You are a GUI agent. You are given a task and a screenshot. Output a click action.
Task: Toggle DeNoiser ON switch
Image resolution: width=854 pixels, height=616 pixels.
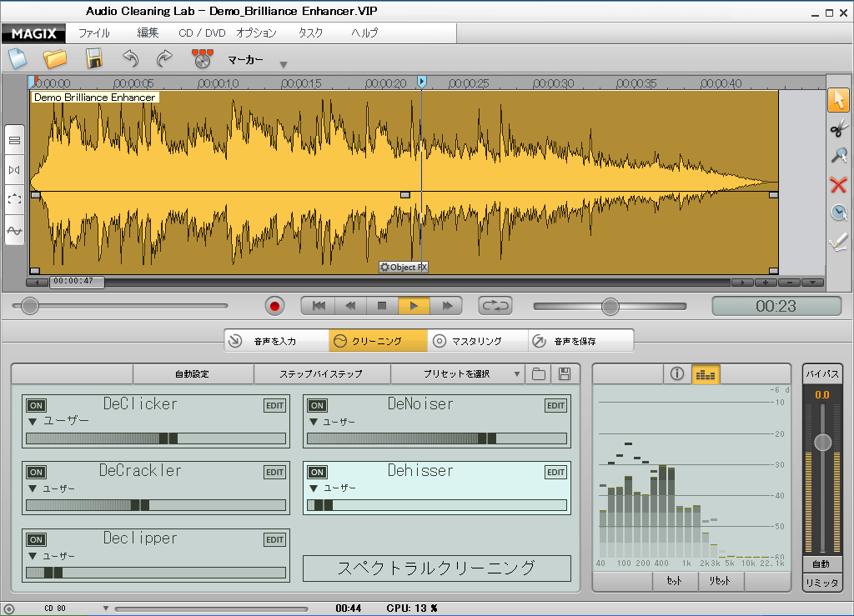[318, 405]
